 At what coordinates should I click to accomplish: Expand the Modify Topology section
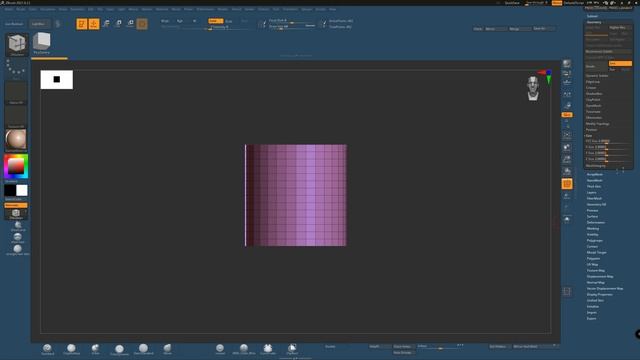click(x=597, y=124)
